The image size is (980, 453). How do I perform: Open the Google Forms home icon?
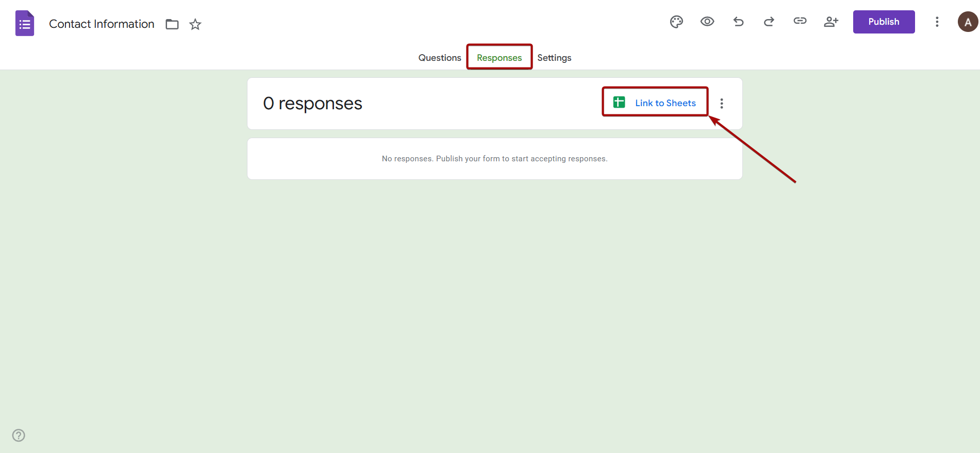click(25, 23)
